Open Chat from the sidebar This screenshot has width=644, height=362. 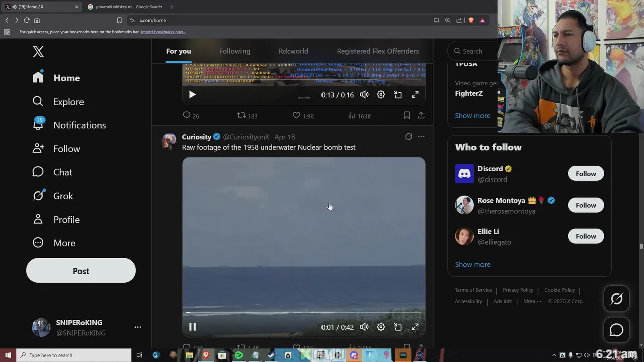pos(52,172)
